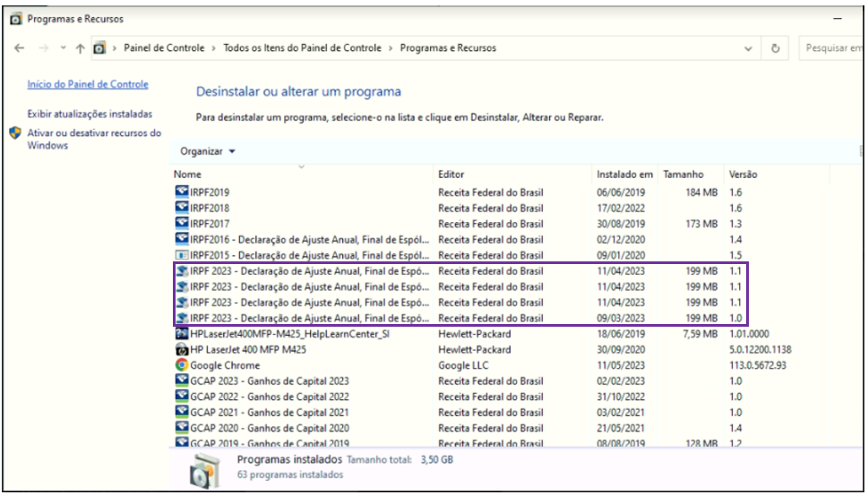Viewport: 868px width, 495px height.
Task: Expand chevron before Painel de Controle breadcrumb
Action: [x=114, y=48]
